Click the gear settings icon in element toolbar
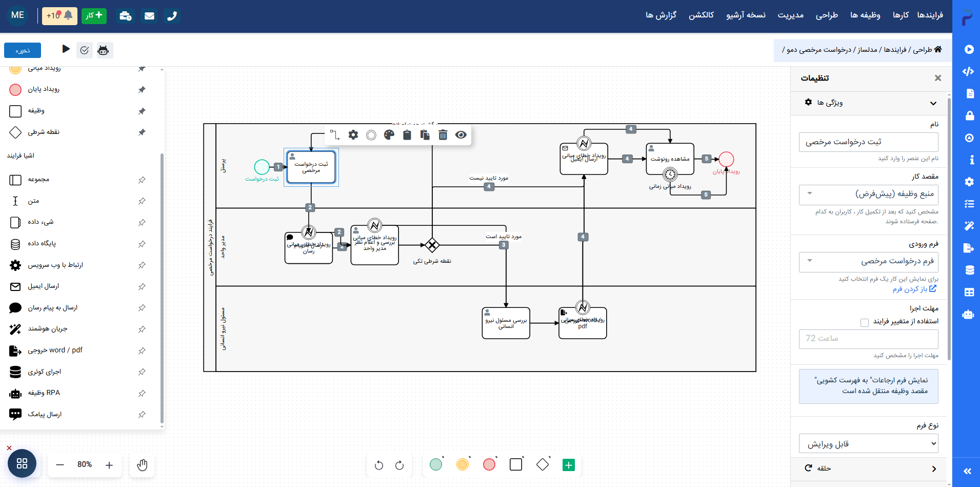This screenshot has height=487, width=980. 353,135
